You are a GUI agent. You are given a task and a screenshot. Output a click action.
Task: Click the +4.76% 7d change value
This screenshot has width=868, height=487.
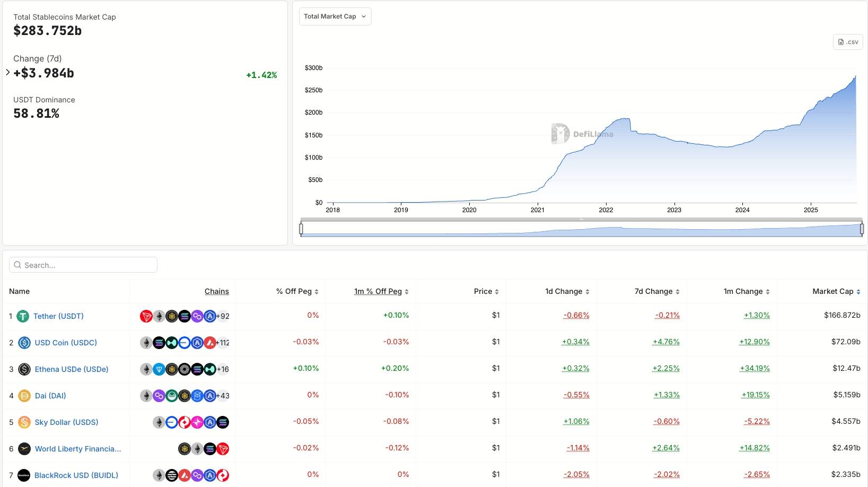(666, 342)
